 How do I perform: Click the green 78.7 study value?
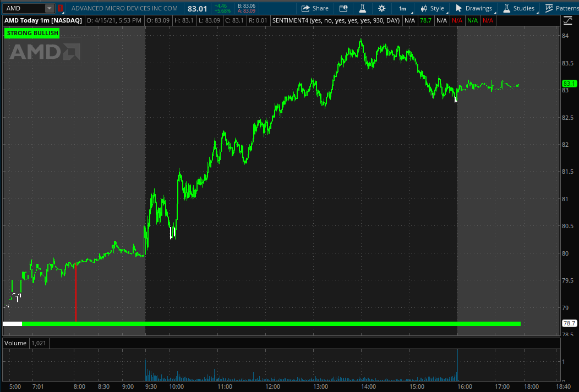click(425, 20)
